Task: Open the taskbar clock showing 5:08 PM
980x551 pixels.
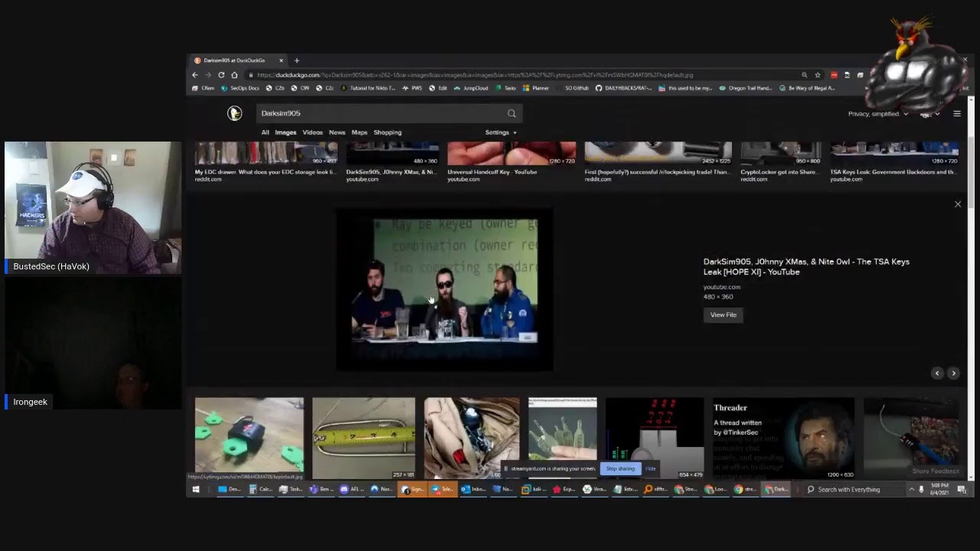Action: (x=939, y=490)
